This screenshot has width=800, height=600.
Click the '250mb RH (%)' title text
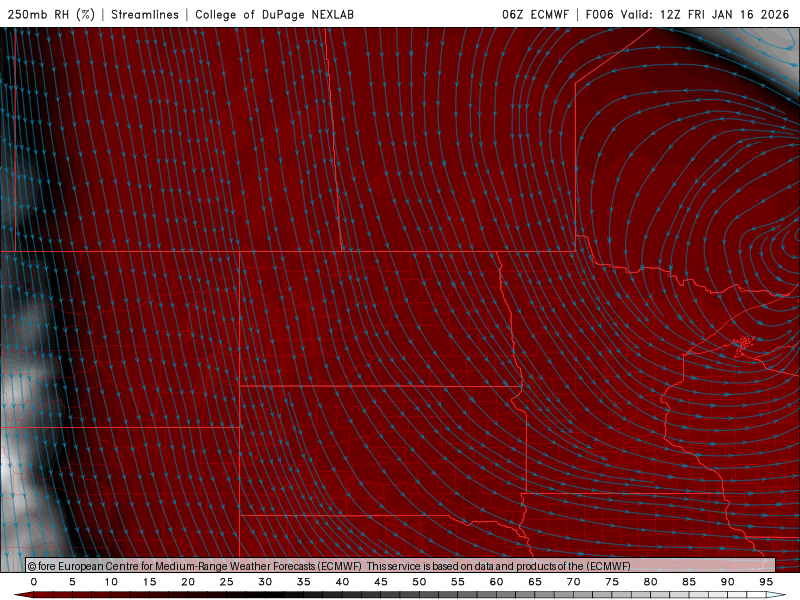pyautogui.click(x=51, y=14)
